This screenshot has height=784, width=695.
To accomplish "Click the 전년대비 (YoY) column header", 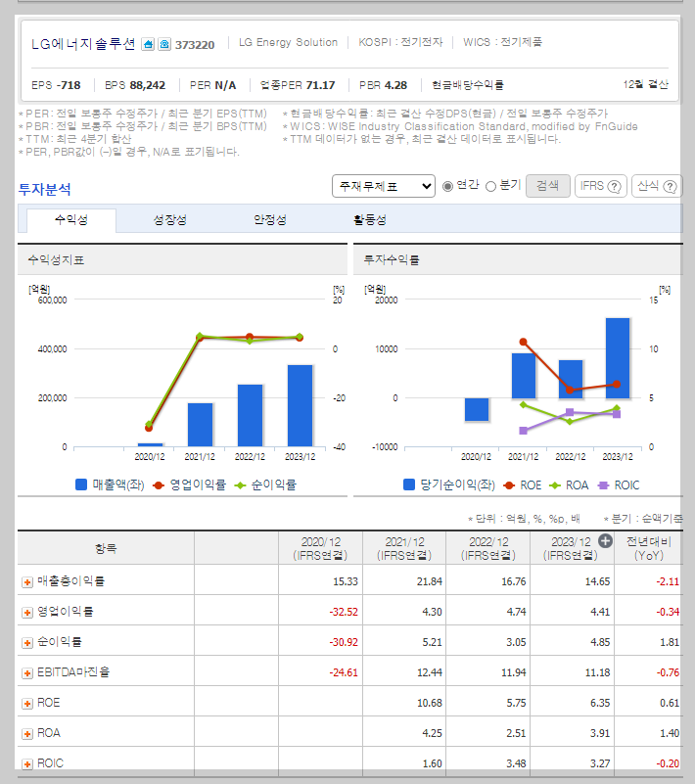I will (649, 548).
